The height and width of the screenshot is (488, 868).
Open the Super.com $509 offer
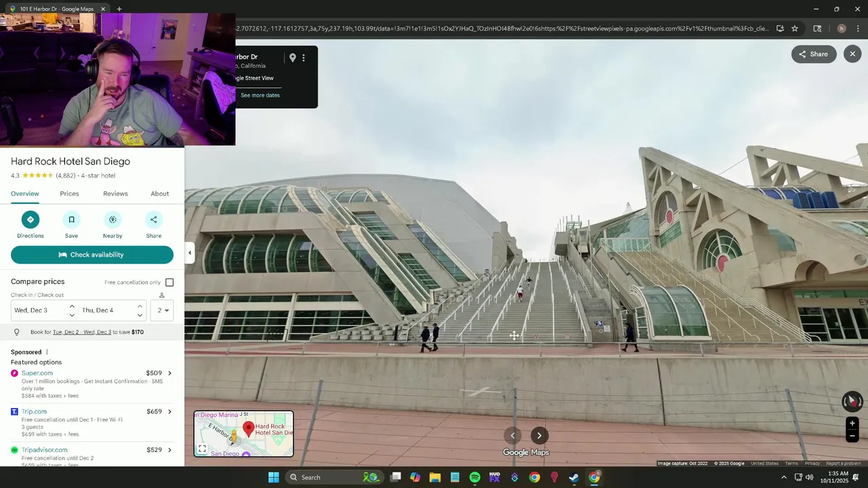coord(92,384)
